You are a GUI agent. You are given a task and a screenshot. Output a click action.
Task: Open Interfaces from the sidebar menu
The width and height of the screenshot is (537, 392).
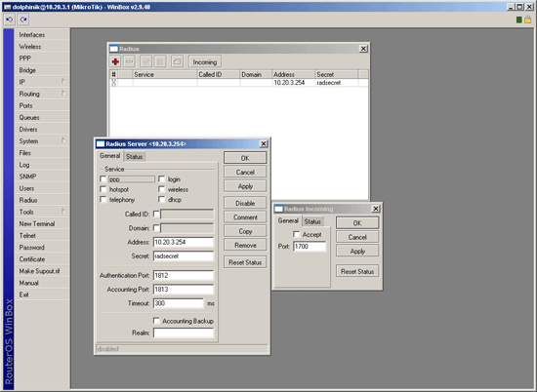click(x=41, y=34)
